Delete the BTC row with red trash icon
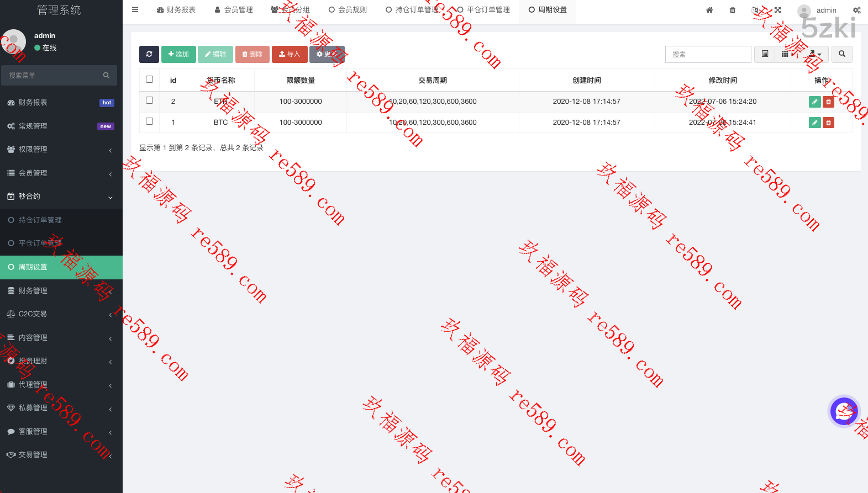Image resolution: width=868 pixels, height=493 pixels. (828, 123)
